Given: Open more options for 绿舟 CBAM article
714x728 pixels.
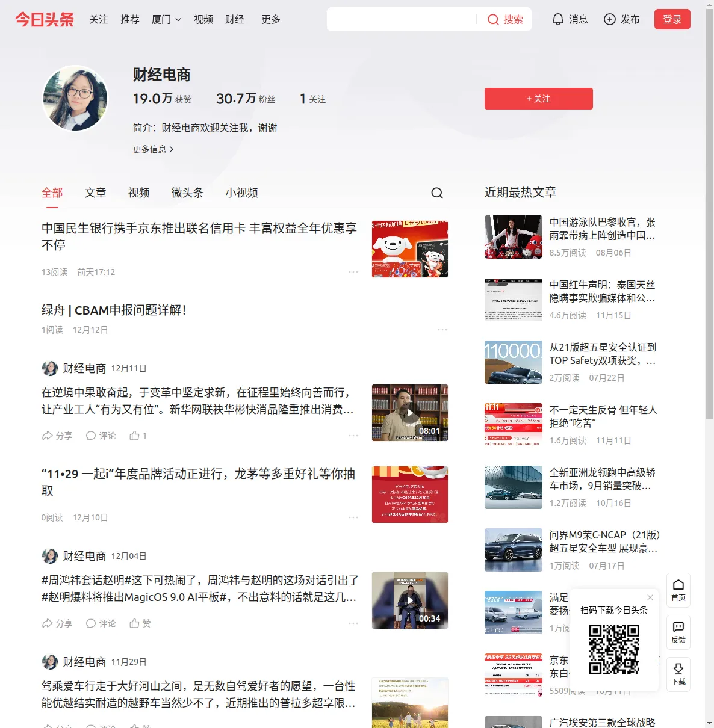Looking at the screenshot, I should click(442, 330).
